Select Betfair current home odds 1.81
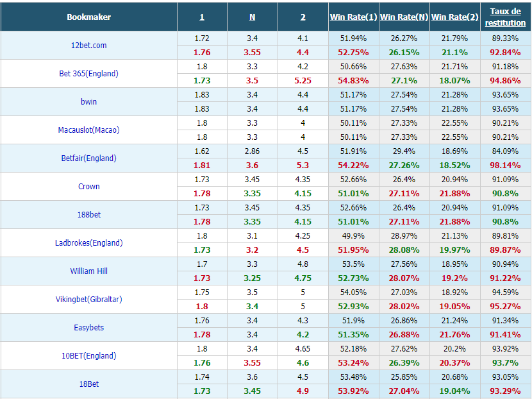 click(202, 165)
